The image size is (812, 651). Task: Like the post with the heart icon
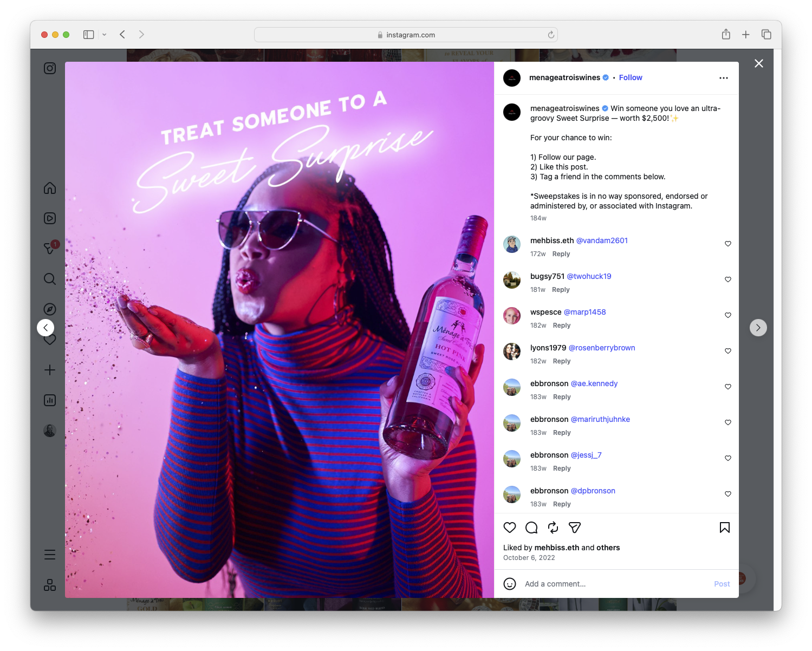pyautogui.click(x=509, y=528)
